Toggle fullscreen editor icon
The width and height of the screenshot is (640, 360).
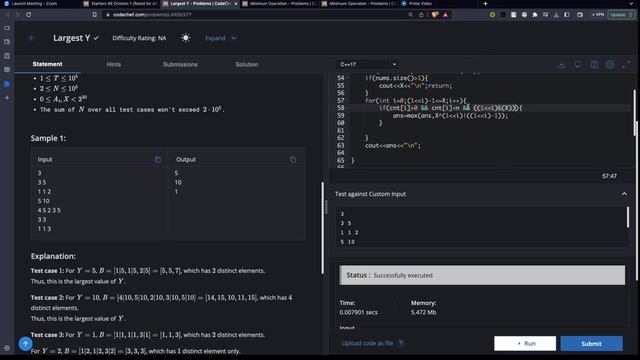tap(626, 64)
